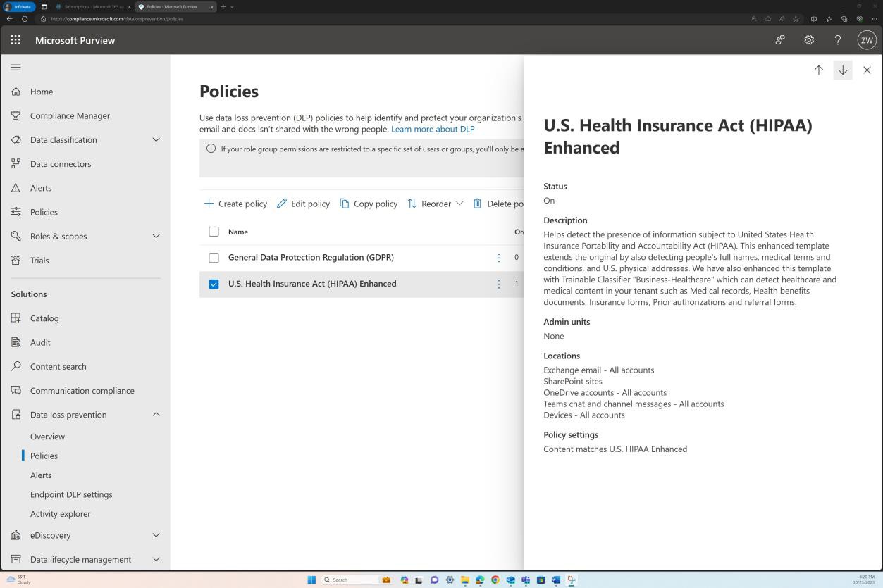
Task: Check the General Data Protection Regulation policy
Action: 214,257
